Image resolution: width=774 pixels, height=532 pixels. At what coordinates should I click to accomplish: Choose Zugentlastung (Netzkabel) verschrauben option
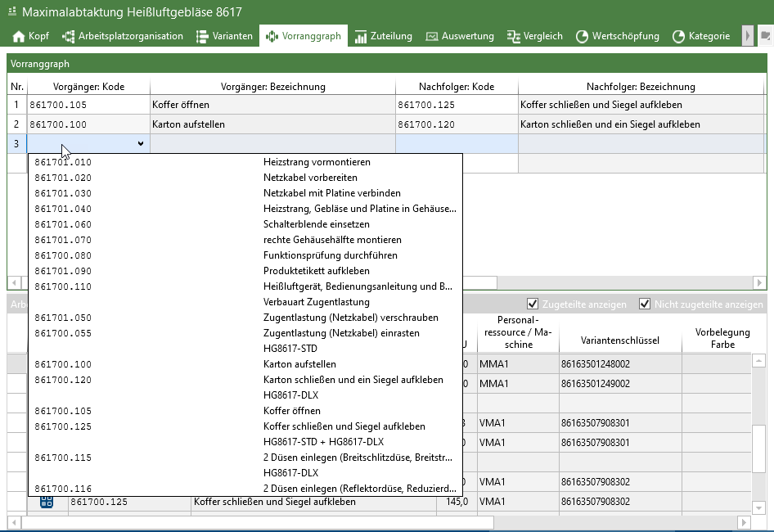click(x=245, y=318)
